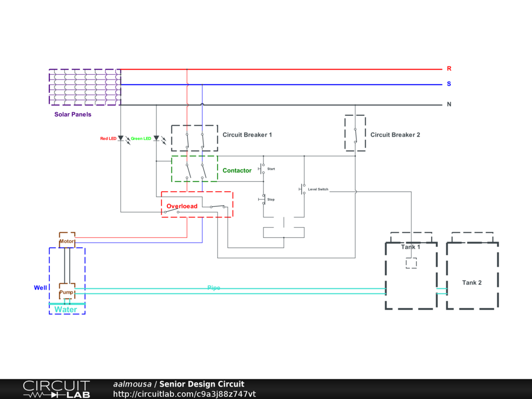Select the green Contactor box
Screen dimensions: 532x399
tap(194, 169)
